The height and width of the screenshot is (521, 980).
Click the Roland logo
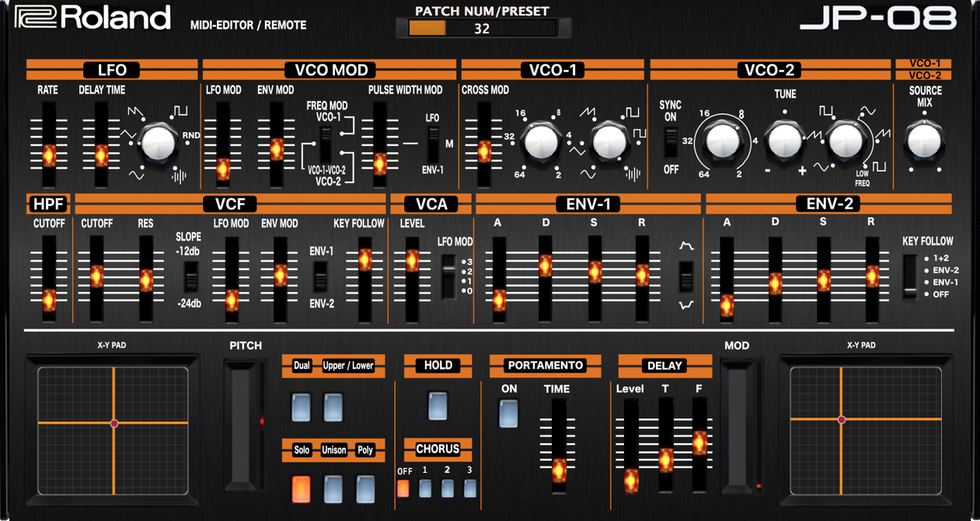[x=92, y=19]
